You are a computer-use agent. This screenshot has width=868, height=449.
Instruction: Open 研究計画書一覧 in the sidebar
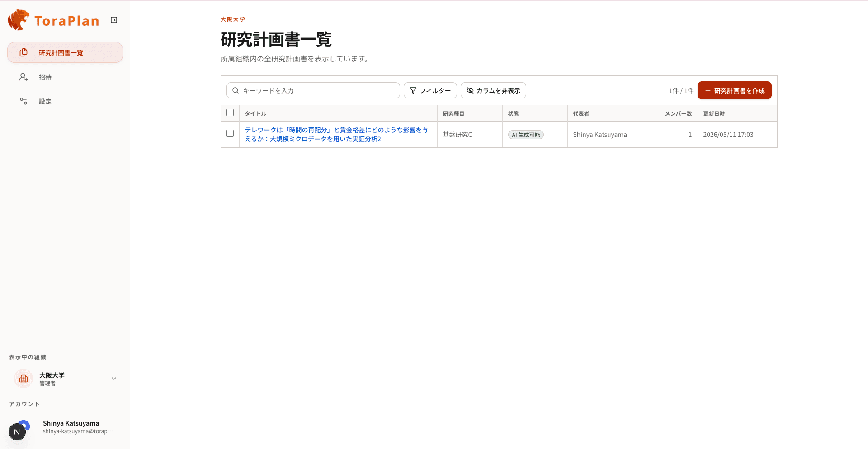[65, 52]
